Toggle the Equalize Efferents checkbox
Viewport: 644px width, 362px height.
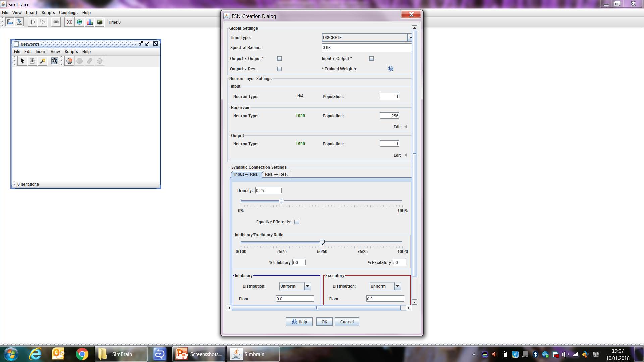click(297, 222)
